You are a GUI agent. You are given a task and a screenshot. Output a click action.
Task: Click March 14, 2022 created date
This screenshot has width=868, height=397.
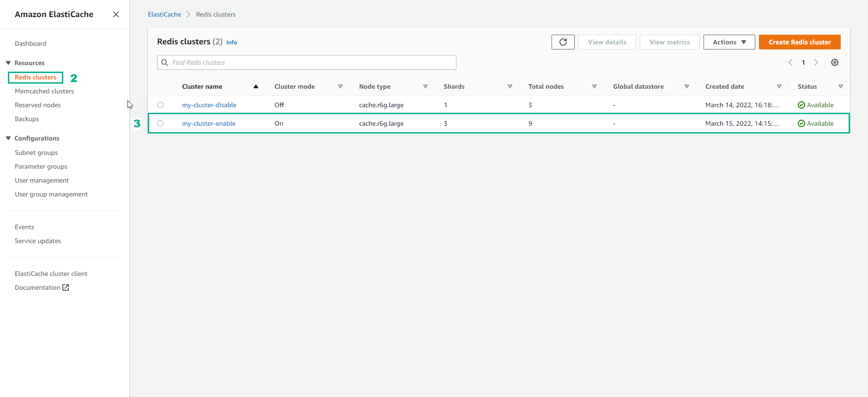[x=742, y=105]
